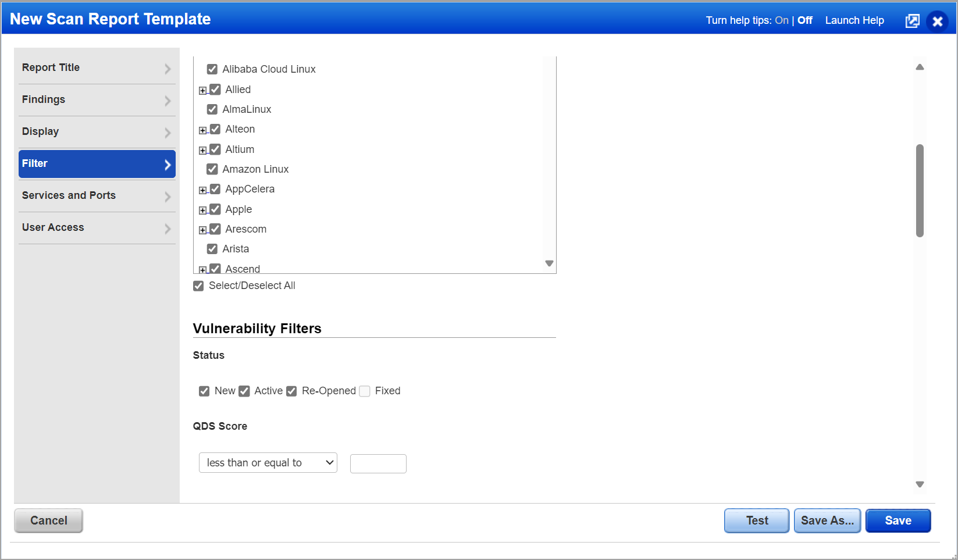This screenshot has height=560, width=958.
Task: Expand the Alteon plus icon
Action: (x=202, y=130)
